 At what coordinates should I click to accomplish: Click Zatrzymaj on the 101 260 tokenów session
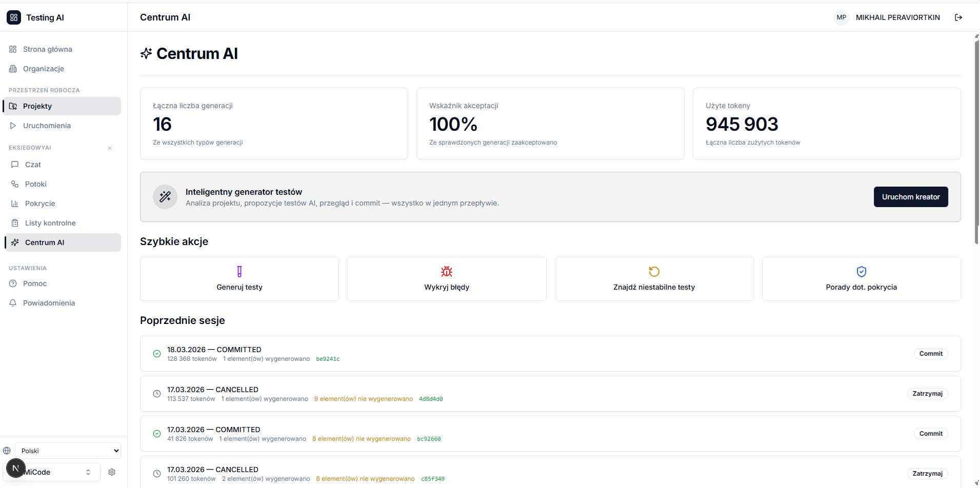click(927, 474)
